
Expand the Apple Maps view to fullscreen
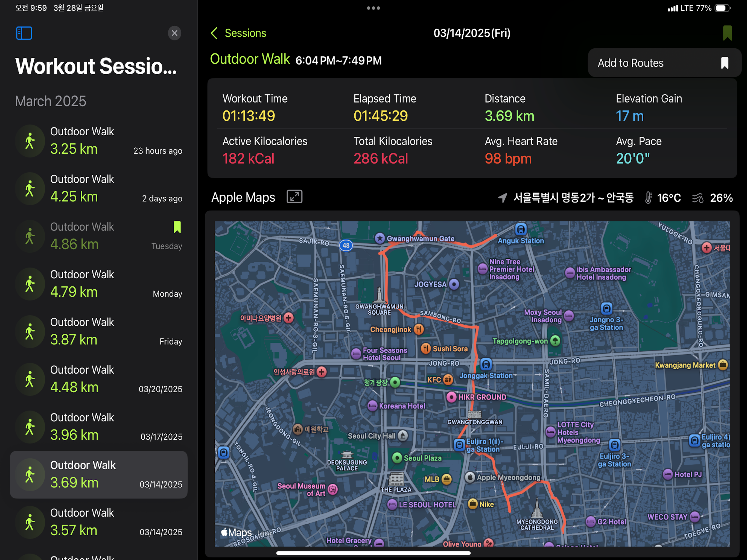pos(294,197)
